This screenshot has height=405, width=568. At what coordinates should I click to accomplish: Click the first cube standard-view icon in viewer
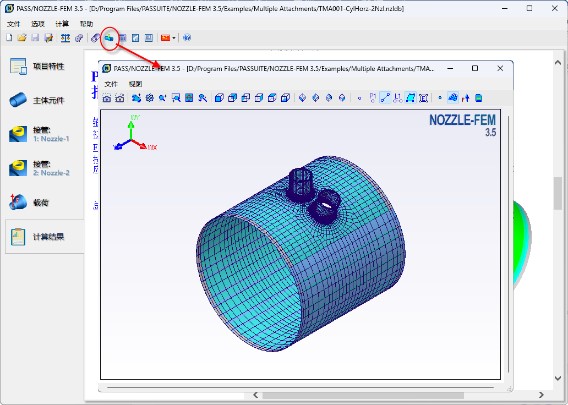219,98
